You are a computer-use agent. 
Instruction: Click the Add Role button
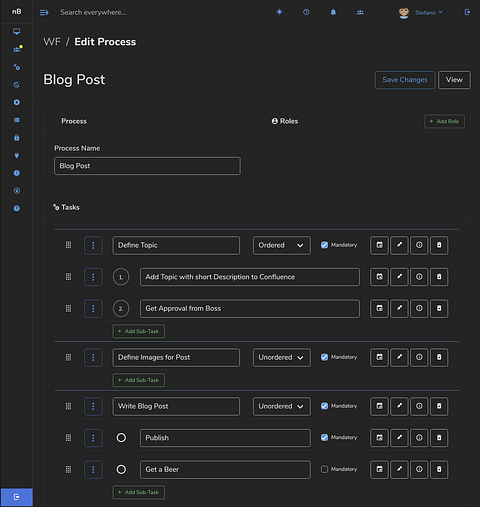click(444, 121)
